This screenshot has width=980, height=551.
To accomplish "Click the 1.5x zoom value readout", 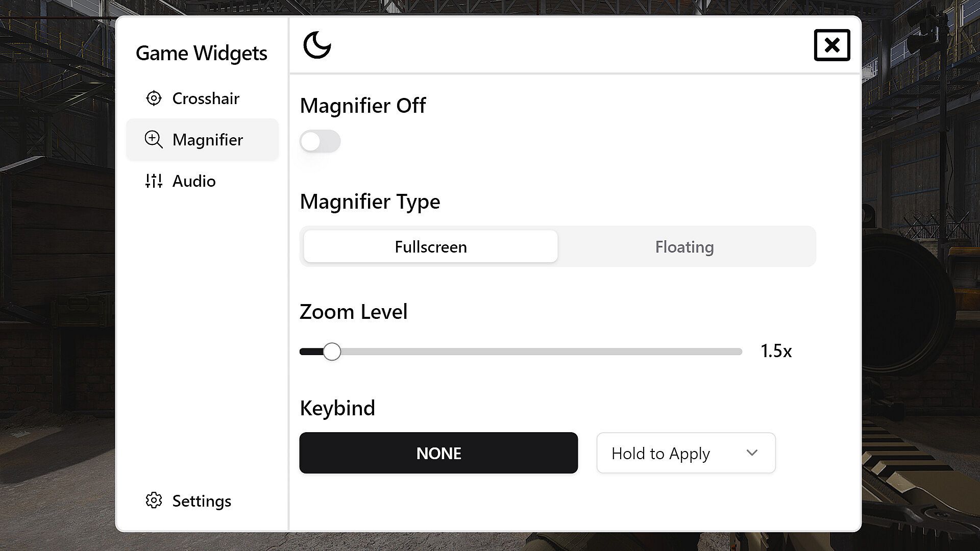I will point(776,351).
